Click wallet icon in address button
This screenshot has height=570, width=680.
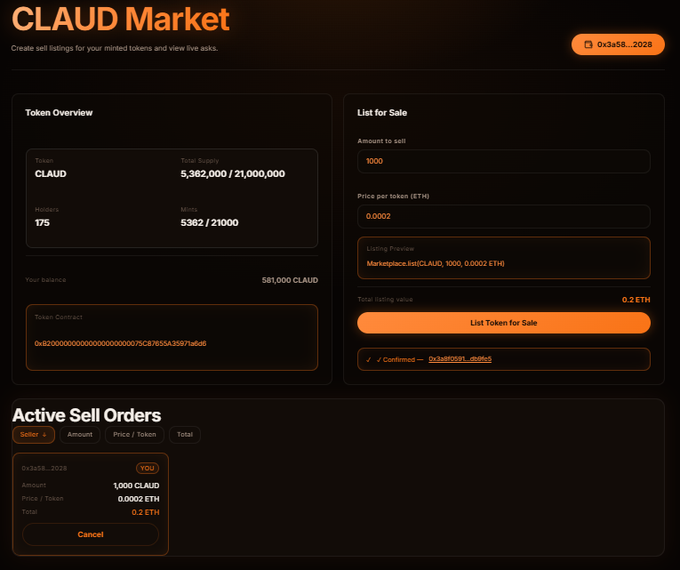point(588,44)
